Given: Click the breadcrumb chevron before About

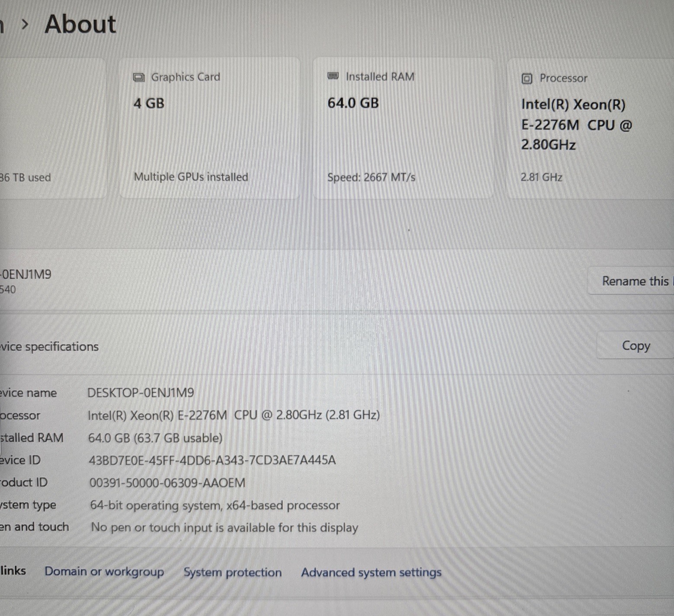Looking at the screenshot, I should coord(25,25).
